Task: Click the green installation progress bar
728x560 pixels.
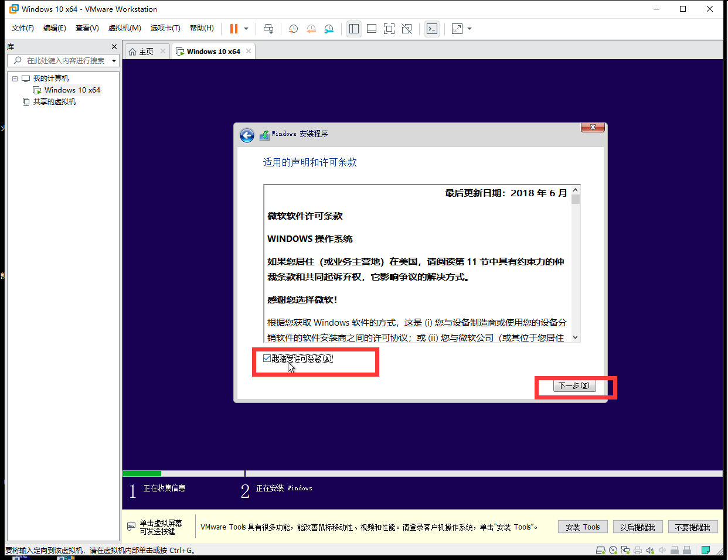Action: (x=142, y=473)
